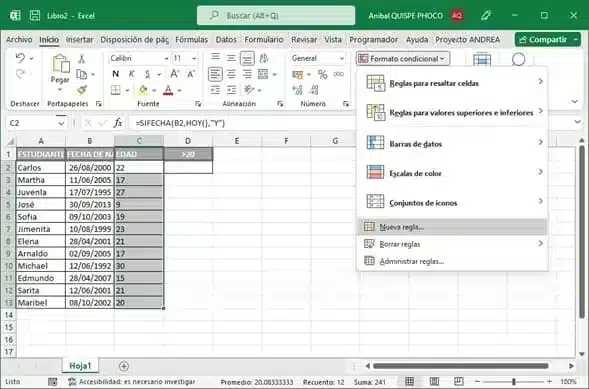Screen dimensions: 589x389
Task: Open the Insertar ribbon tab
Action: point(79,39)
